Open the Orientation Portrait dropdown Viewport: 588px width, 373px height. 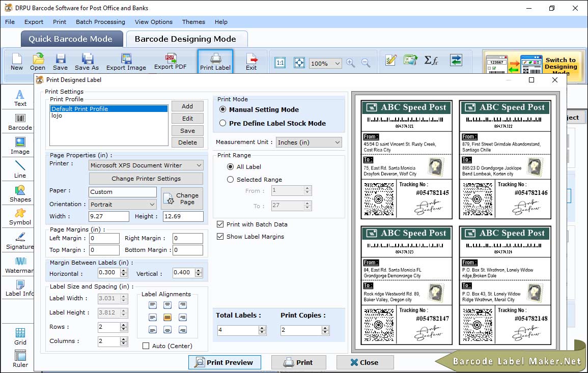coord(123,204)
